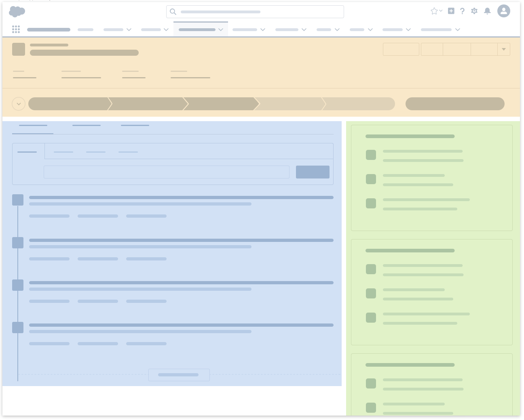Select the first navigation item without chevron
Viewport: 524px width, 420px height.
85,29
